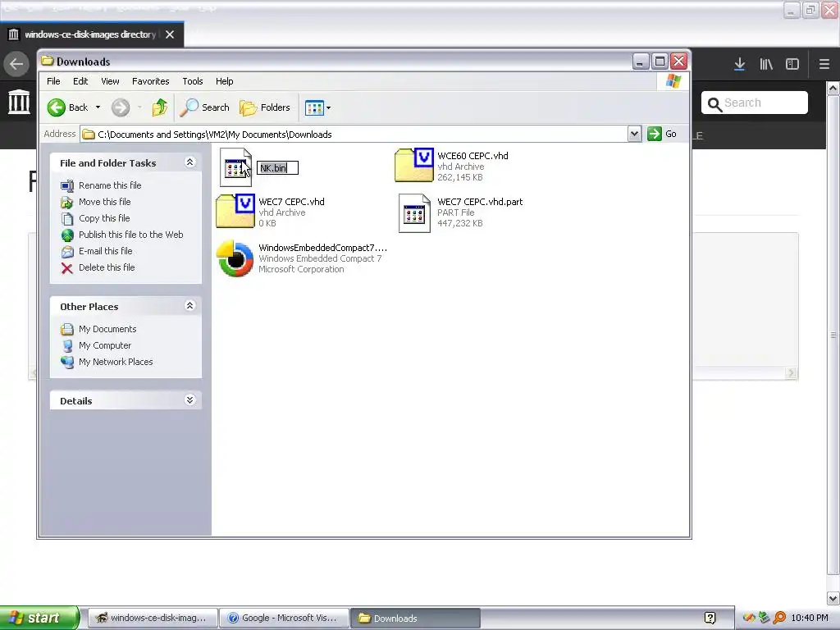The image size is (840, 630).
Task: Click Copy this file
Action: coord(104,218)
